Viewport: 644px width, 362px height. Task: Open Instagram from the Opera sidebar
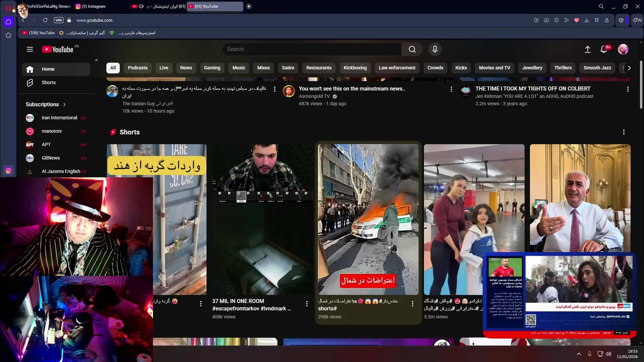click(8, 170)
